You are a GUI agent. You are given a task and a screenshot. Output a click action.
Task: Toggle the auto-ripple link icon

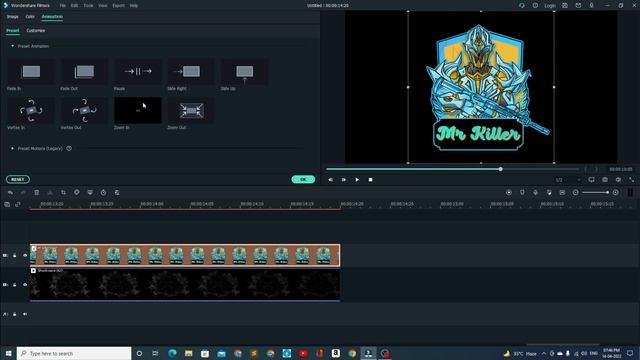point(18,204)
